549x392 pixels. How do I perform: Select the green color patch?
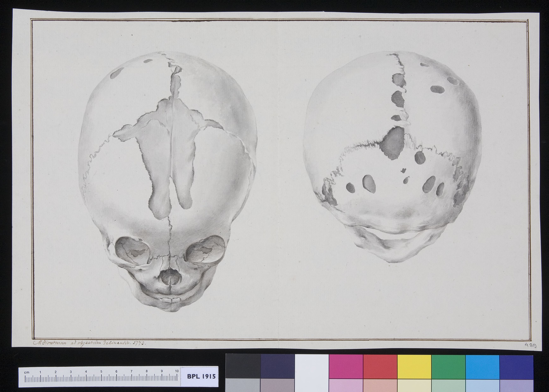tap(448, 367)
